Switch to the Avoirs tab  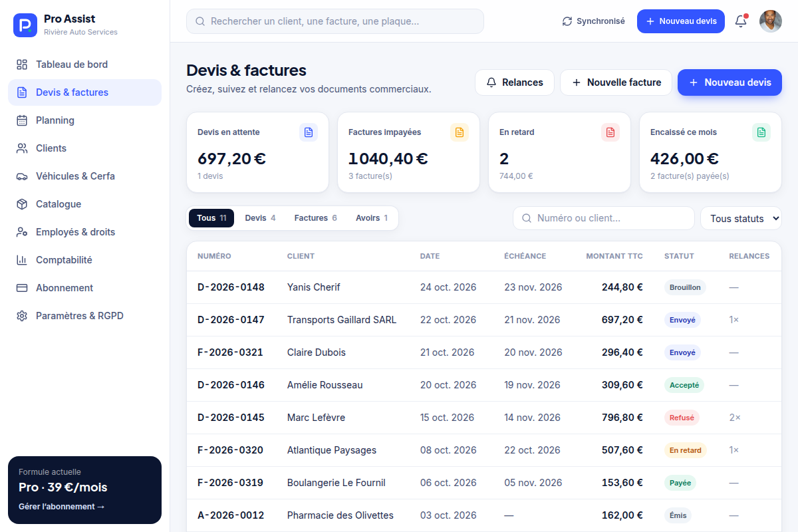click(x=372, y=218)
